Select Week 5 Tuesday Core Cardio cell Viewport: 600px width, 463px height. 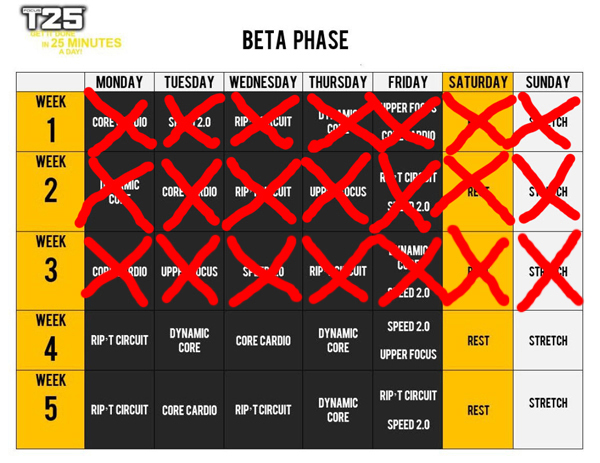pos(189,410)
